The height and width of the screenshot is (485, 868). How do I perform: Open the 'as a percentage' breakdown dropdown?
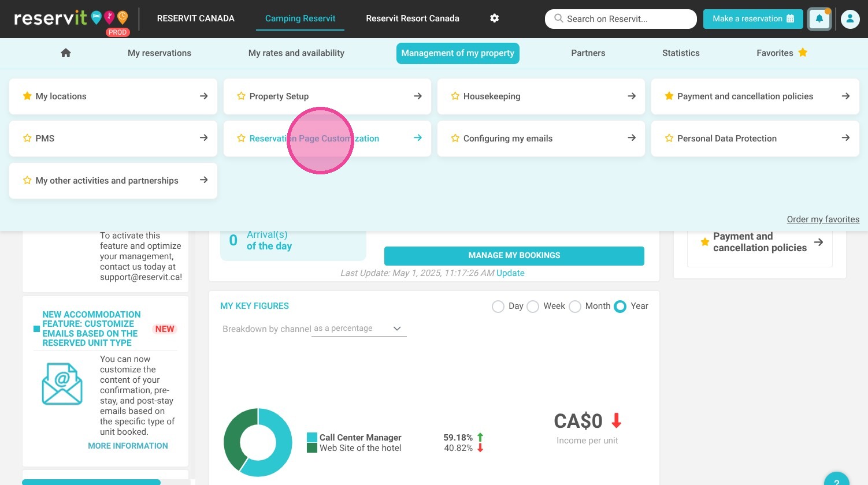pyautogui.click(x=359, y=329)
